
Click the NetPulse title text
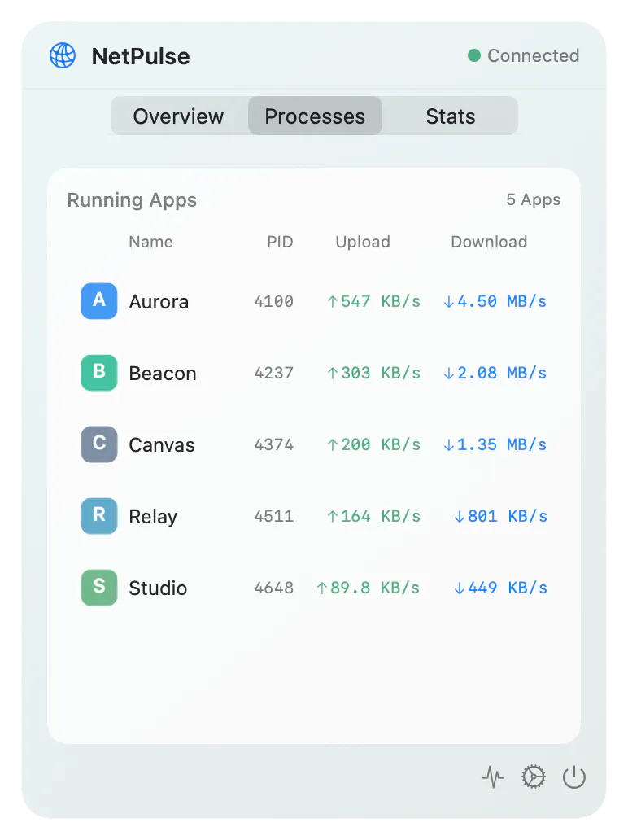click(141, 56)
